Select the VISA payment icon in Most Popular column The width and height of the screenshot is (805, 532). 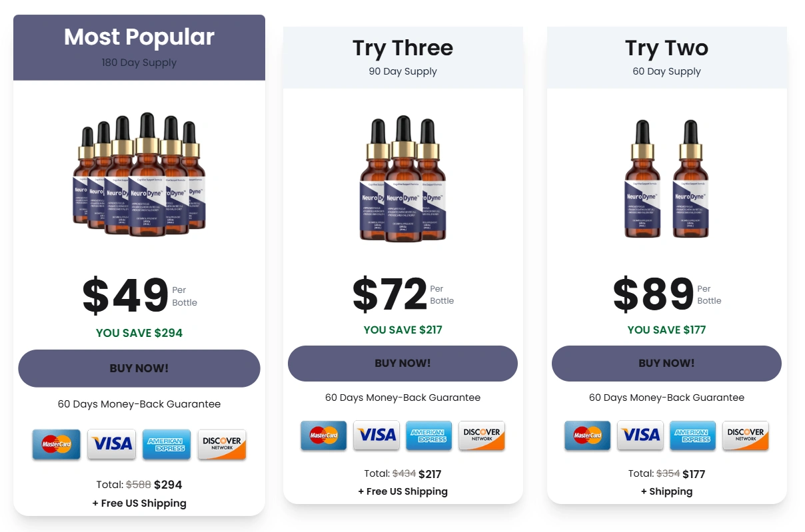tap(111, 445)
